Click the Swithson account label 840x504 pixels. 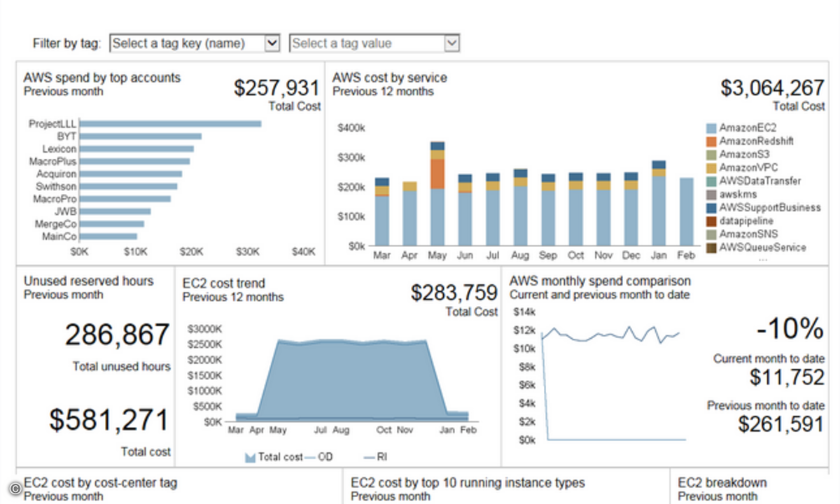coord(56,187)
